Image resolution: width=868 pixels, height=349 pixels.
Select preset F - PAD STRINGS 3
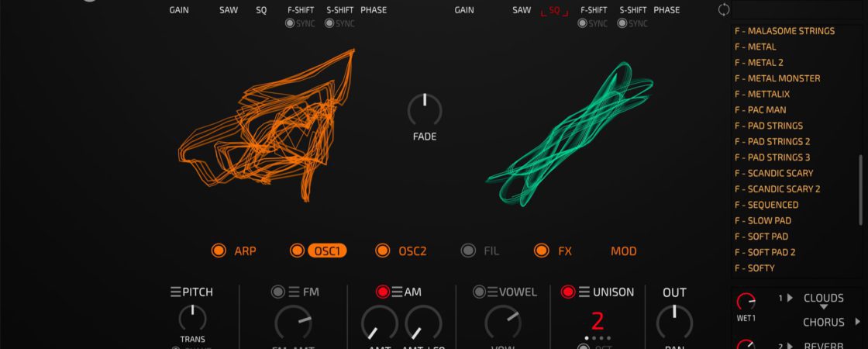(772, 157)
